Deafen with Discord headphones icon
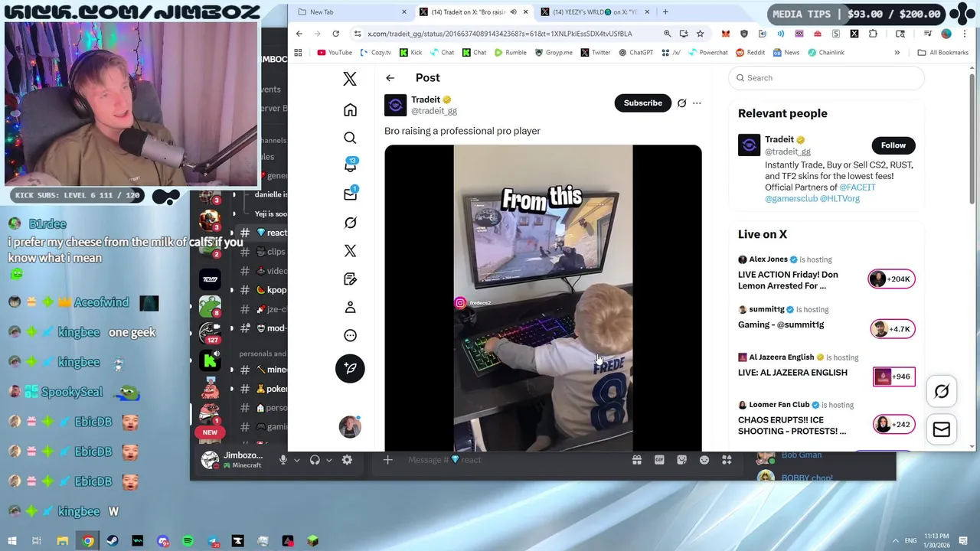 click(315, 460)
